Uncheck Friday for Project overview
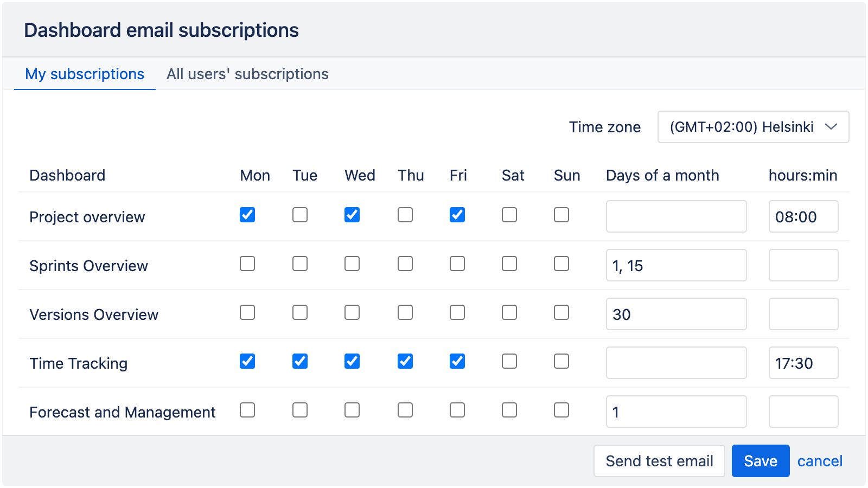Screen dimensions: 868x488 pos(457,215)
